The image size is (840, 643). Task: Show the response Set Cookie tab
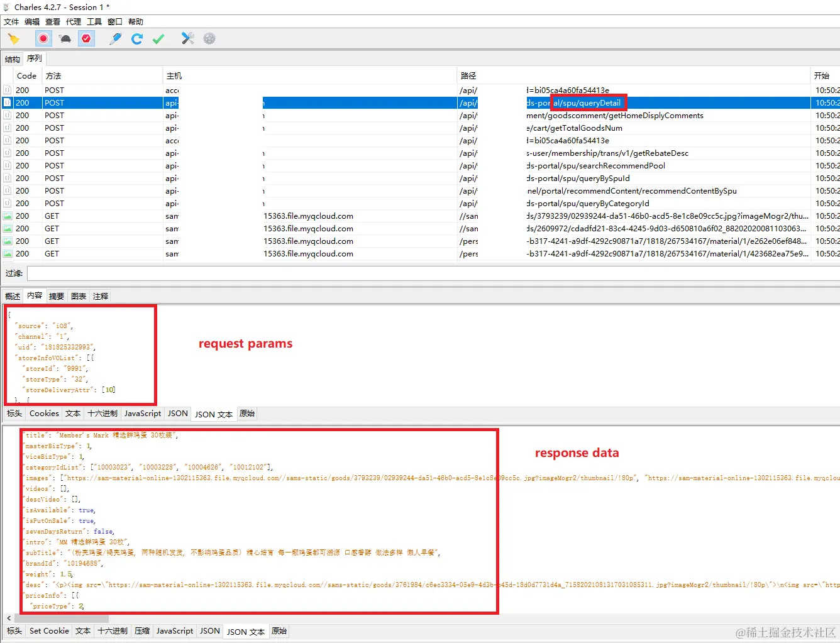[49, 631]
